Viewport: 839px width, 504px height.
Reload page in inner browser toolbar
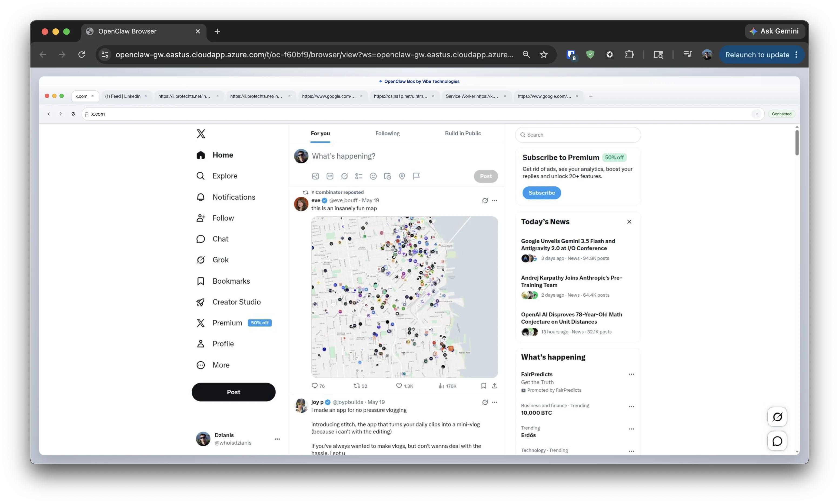73,114
